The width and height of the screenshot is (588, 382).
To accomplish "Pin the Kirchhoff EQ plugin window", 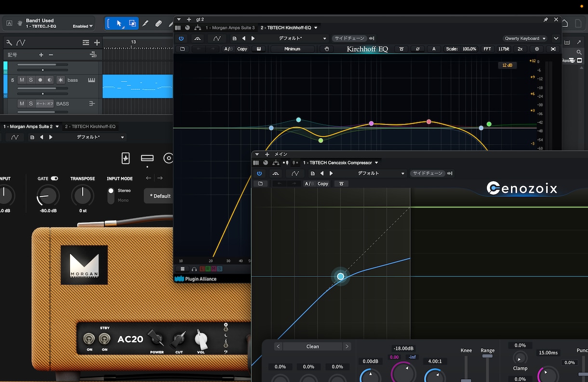I will coord(546,20).
